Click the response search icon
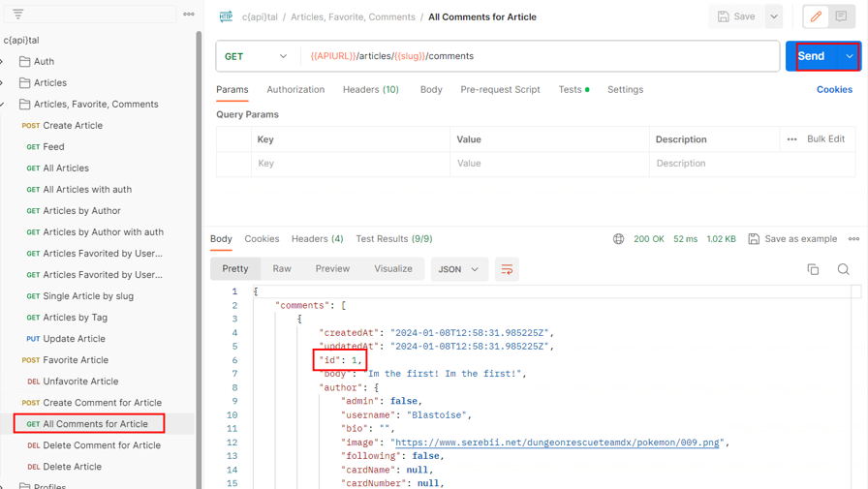This screenshot has height=489, width=868. click(843, 269)
